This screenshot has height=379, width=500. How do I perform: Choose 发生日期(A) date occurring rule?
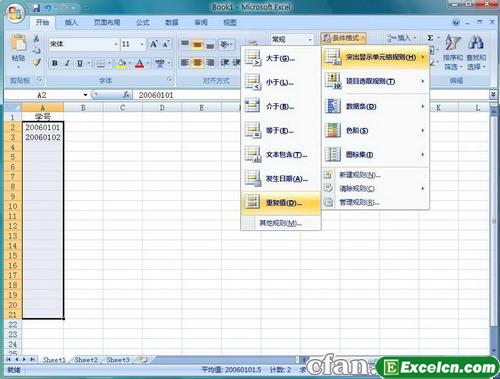click(x=281, y=179)
